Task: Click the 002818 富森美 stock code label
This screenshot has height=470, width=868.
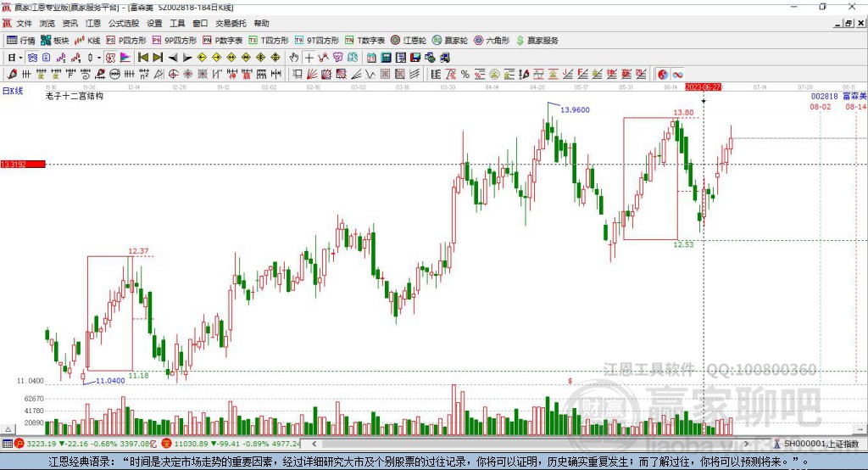Action: (x=838, y=97)
